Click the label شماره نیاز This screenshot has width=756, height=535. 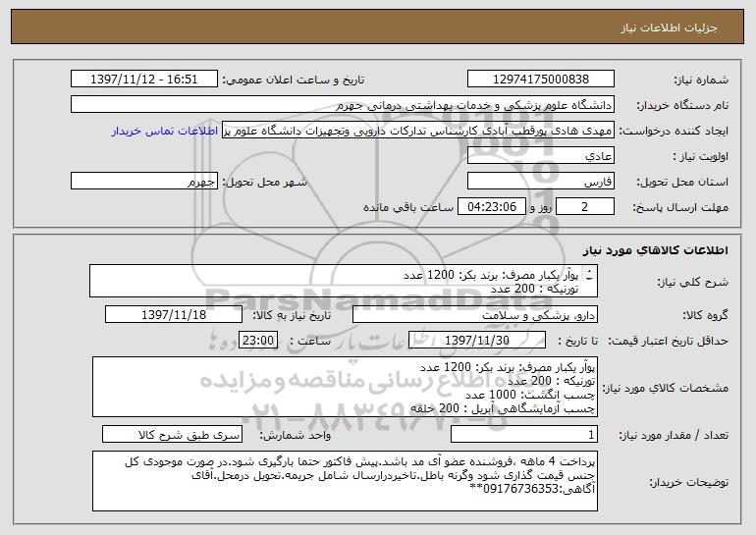click(x=701, y=80)
